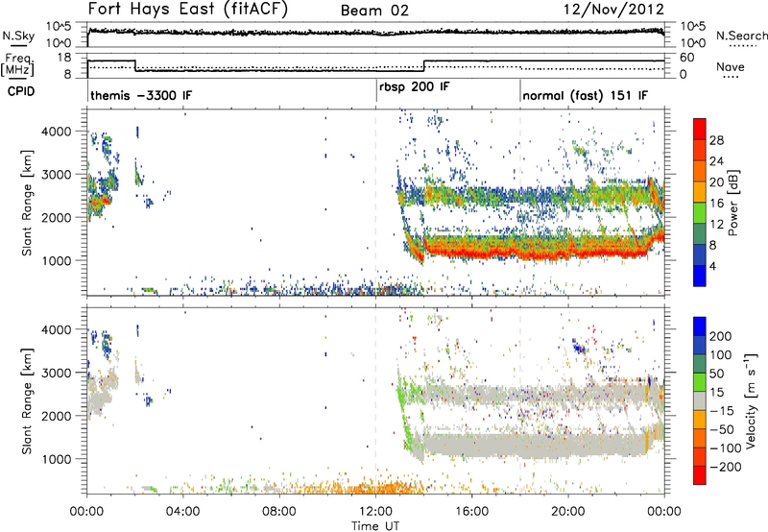Screen dimensions: 768x532
Task: Click the "Fort Hays East (fitACF)" title
Action: tap(188, 9)
